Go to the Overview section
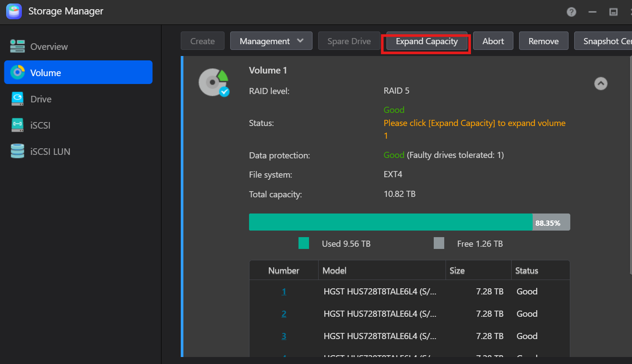The width and height of the screenshot is (632, 364). pyautogui.click(x=49, y=47)
